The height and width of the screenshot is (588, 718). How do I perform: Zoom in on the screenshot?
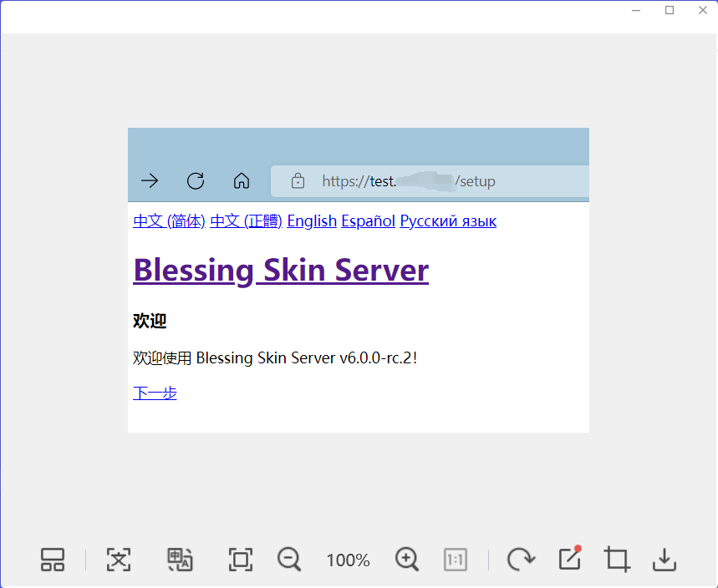(407, 560)
